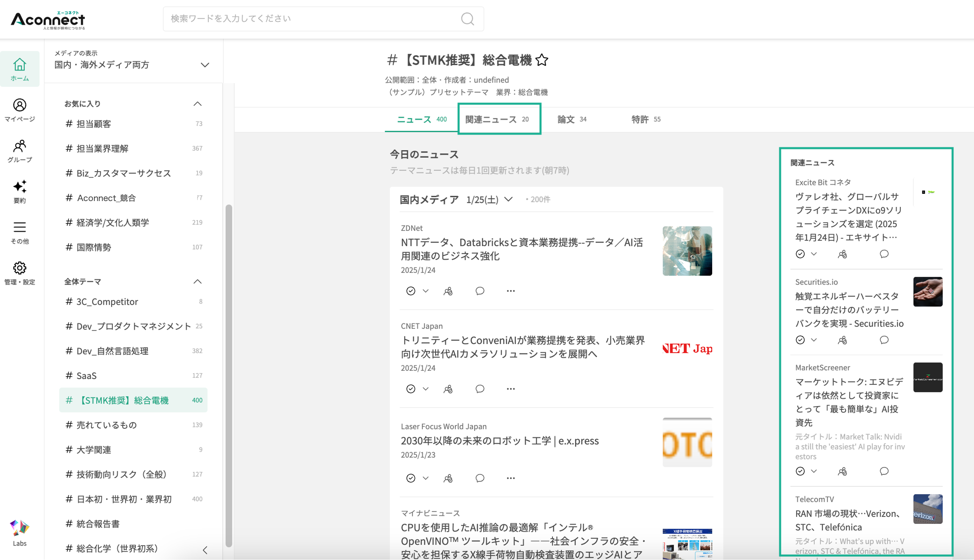Select # 国際情勢 favorite theme
This screenshot has width=974, height=560.
[133, 247]
